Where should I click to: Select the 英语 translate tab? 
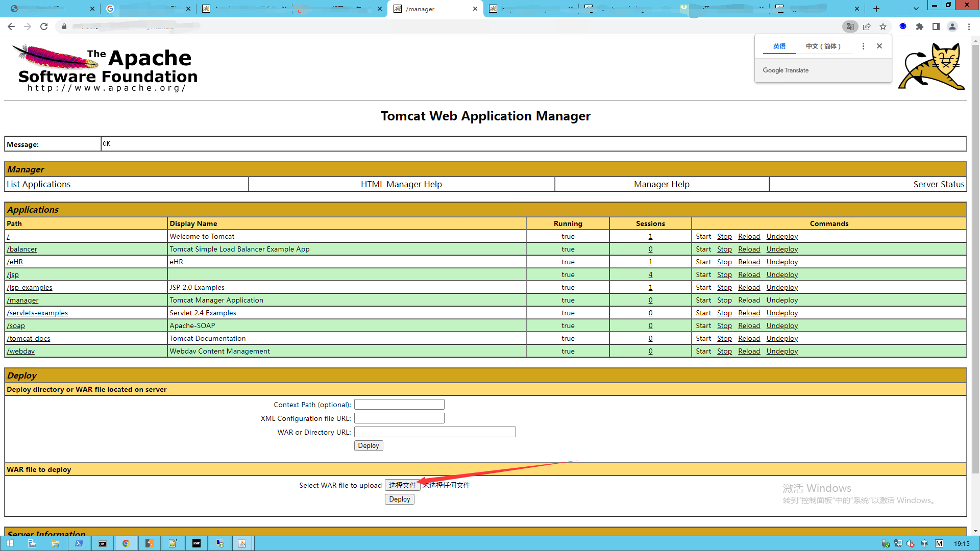779,46
